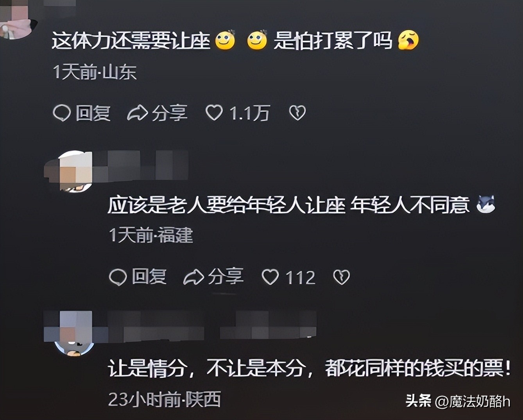This screenshot has width=523, height=420.
Task: Open the Fujian commenter's blurred avatar
Action: coord(75,172)
